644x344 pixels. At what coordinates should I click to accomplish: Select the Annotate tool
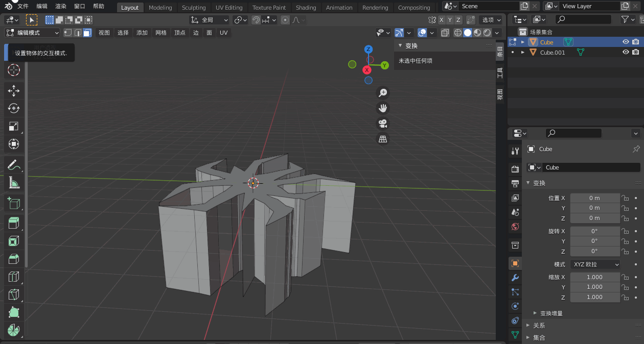[14, 165]
